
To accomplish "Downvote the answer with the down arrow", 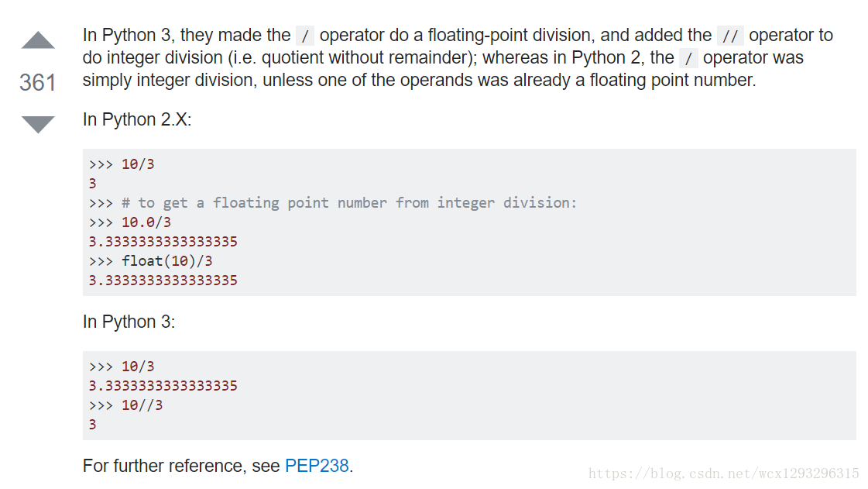I will [38, 125].
